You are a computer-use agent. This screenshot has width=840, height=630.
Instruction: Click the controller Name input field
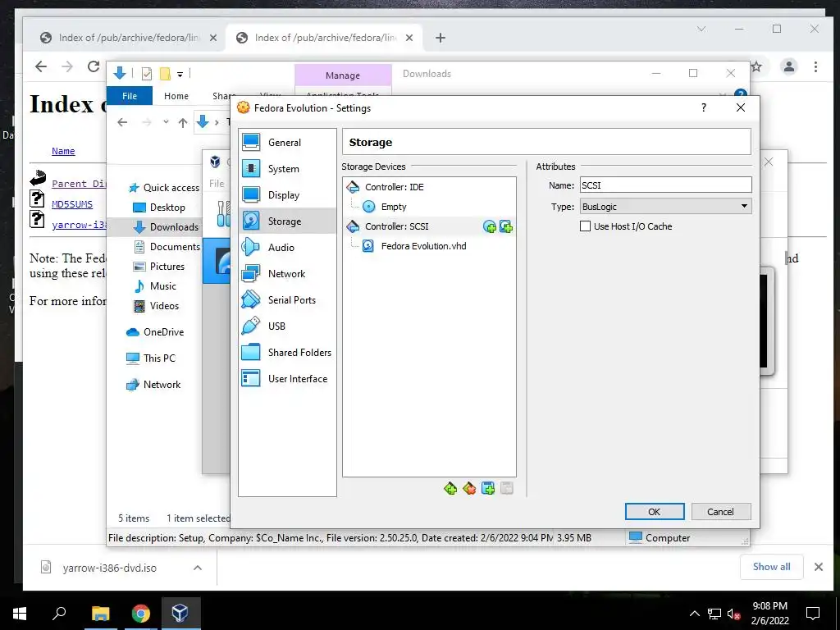click(x=665, y=185)
